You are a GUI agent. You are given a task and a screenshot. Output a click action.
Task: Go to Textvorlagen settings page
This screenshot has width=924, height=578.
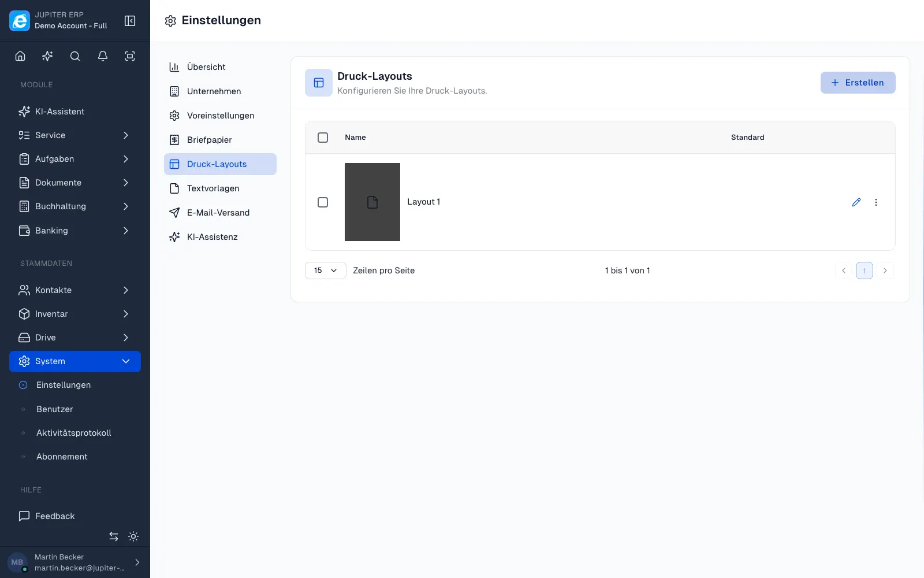(x=220, y=188)
